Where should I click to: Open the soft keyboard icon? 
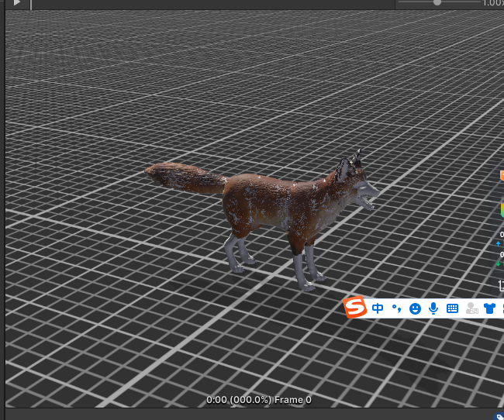452,308
